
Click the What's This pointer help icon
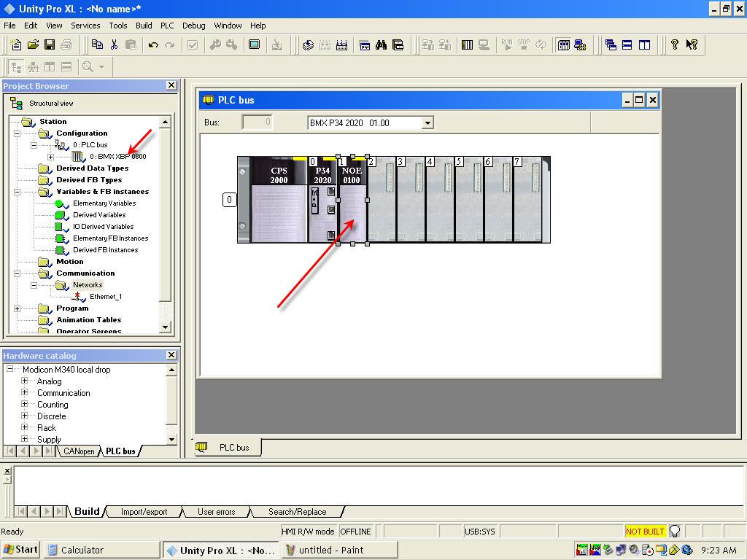[x=692, y=44]
